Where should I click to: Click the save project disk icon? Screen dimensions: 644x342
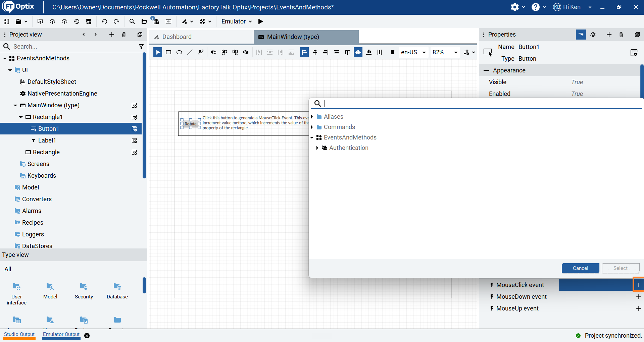pyautogui.click(x=18, y=21)
